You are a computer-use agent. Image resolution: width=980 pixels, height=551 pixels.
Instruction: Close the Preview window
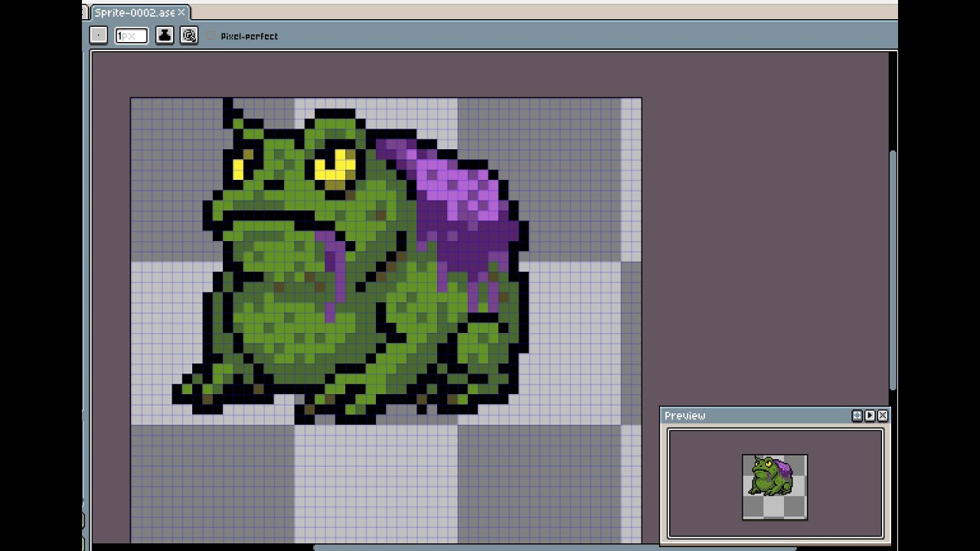click(x=883, y=416)
